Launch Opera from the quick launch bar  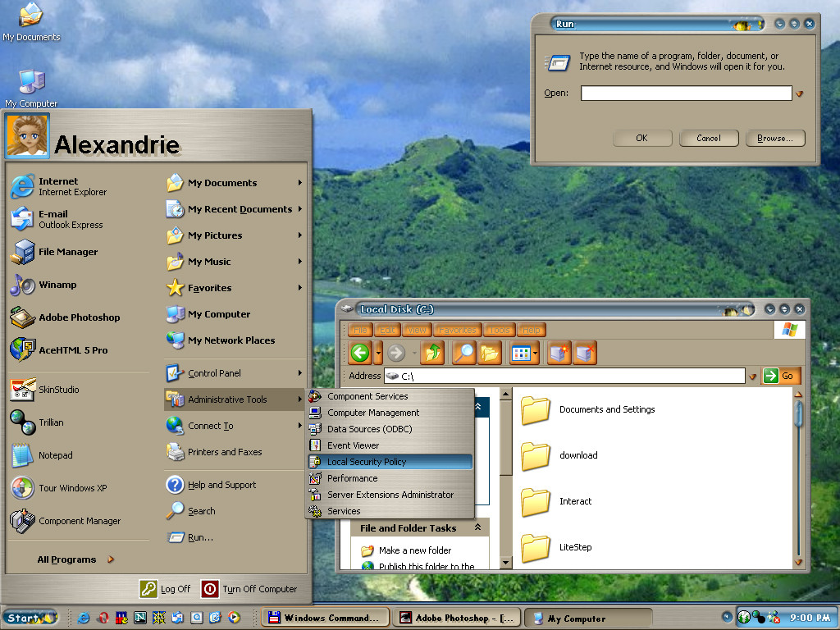[103, 618]
